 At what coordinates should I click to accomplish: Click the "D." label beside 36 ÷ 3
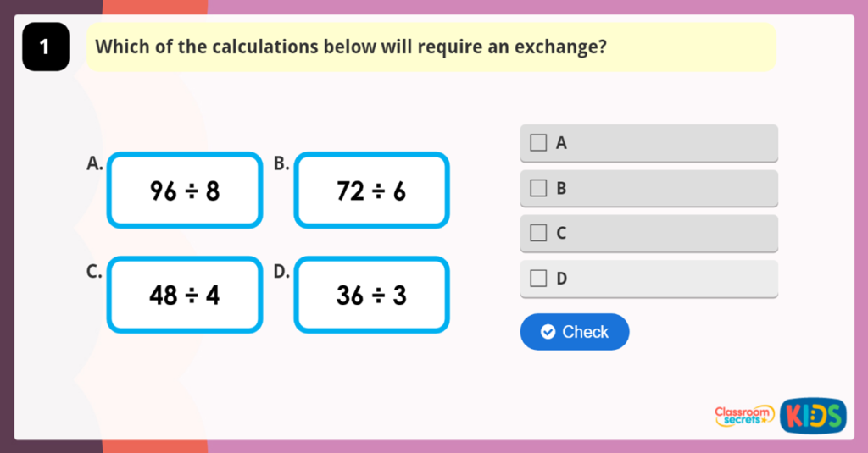(x=281, y=271)
